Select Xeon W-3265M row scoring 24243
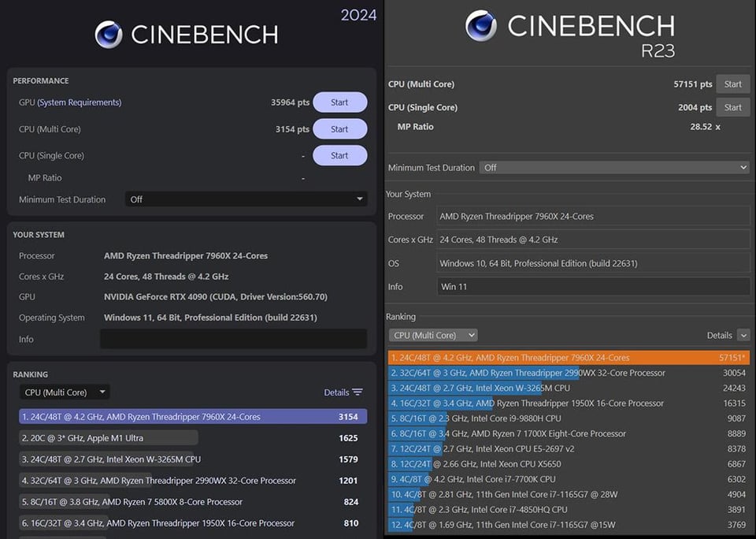Viewport: 756px width, 539px height. click(569, 388)
